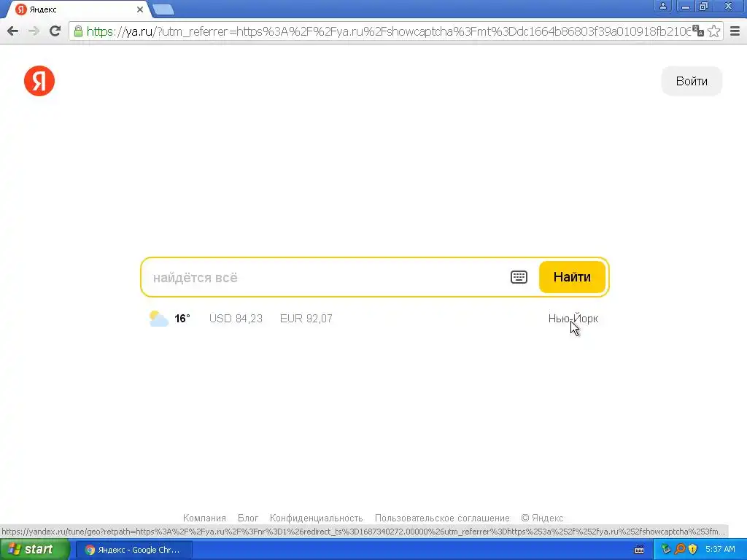747x560 pixels.
Task: Open Chrome user profile button
Action: pyautogui.click(x=662, y=6)
